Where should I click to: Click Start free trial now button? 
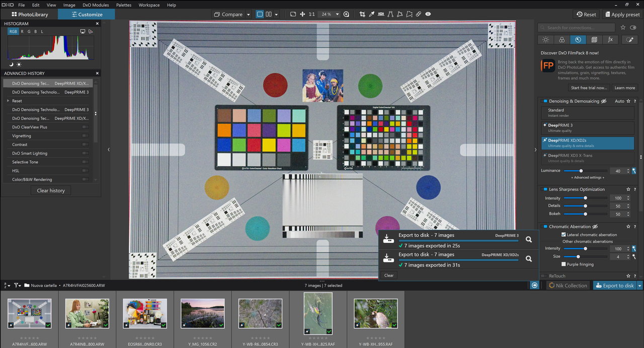pyautogui.click(x=589, y=88)
